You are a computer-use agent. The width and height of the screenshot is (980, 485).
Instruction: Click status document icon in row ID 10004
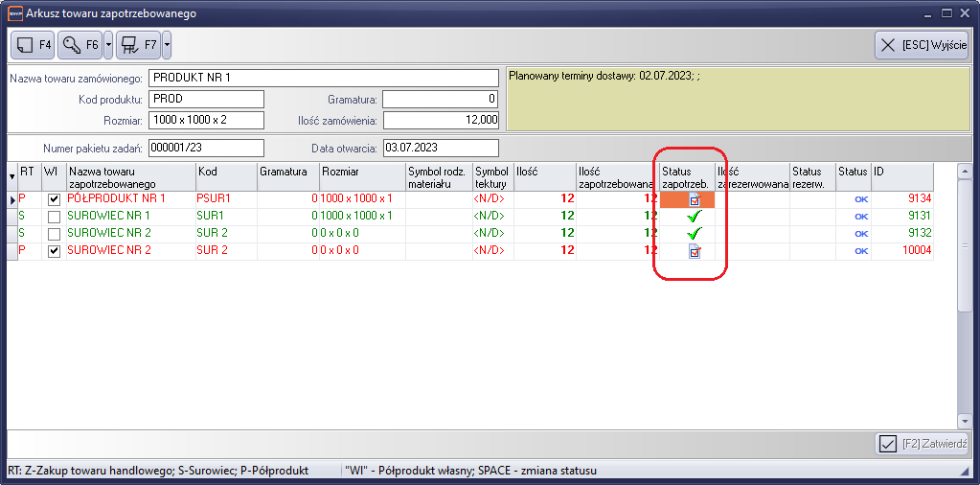click(695, 251)
